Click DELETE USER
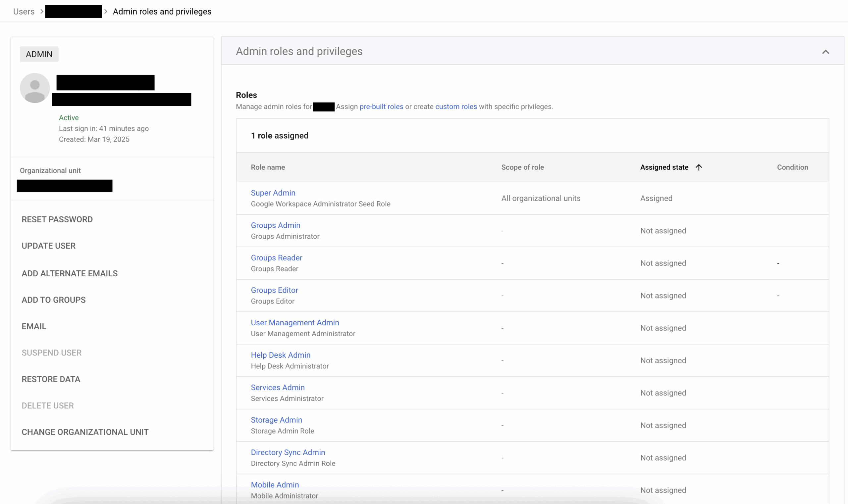This screenshot has height=504, width=848. (48, 405)
